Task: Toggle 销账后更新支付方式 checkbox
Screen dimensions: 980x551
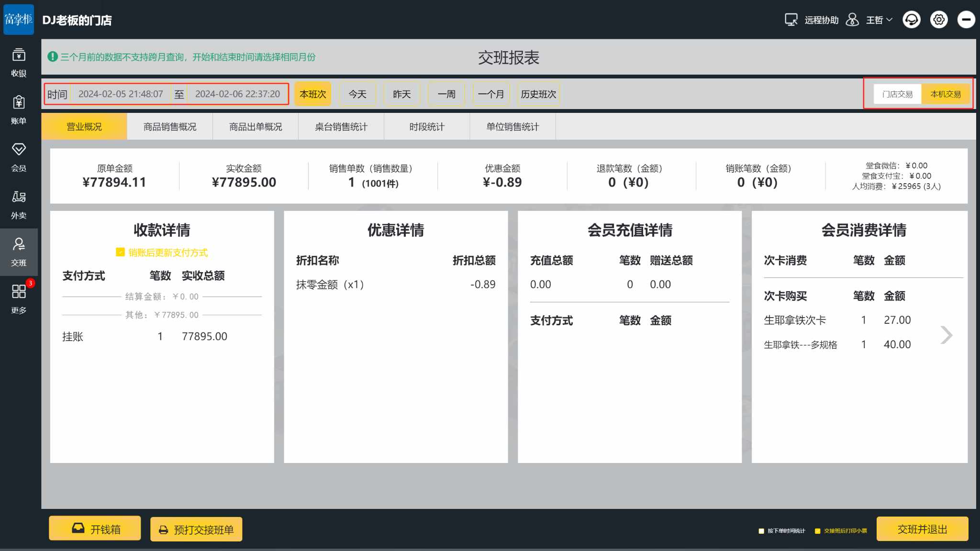Action: pyautogui.click(x=120, y=252)
